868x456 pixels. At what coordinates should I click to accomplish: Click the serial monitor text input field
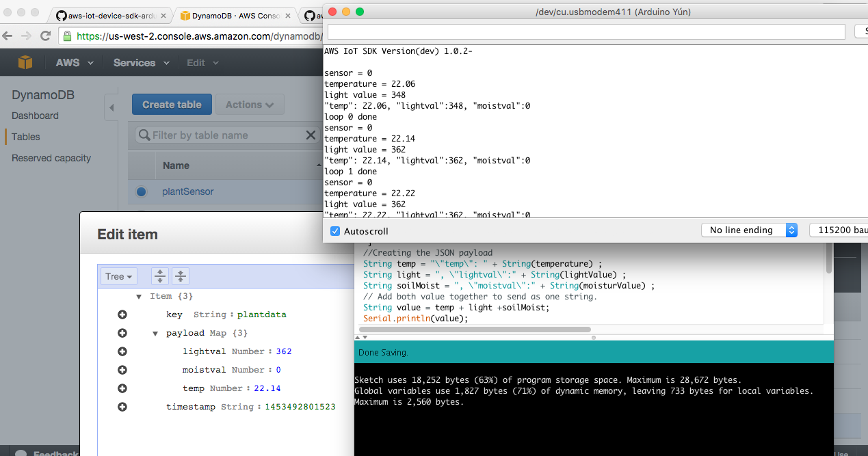coord(586,31)
